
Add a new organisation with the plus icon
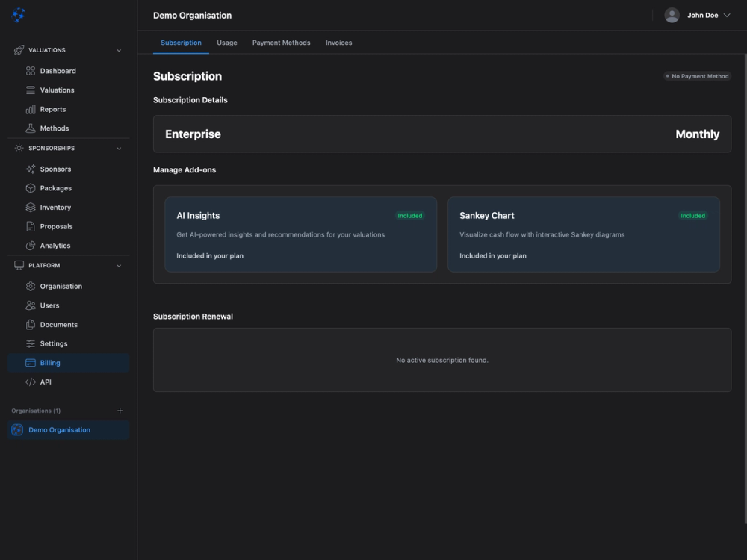[x=120, y=410]
